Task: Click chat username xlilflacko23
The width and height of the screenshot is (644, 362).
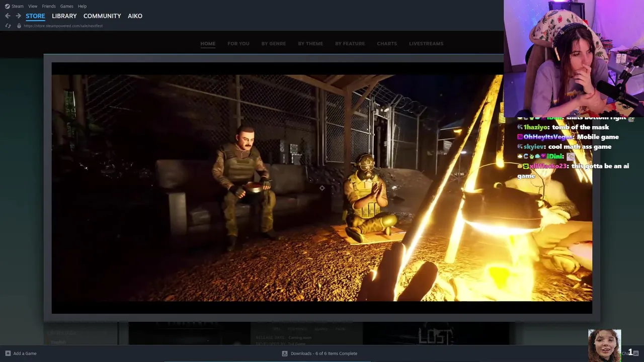Action: click(x=549, y=166)
